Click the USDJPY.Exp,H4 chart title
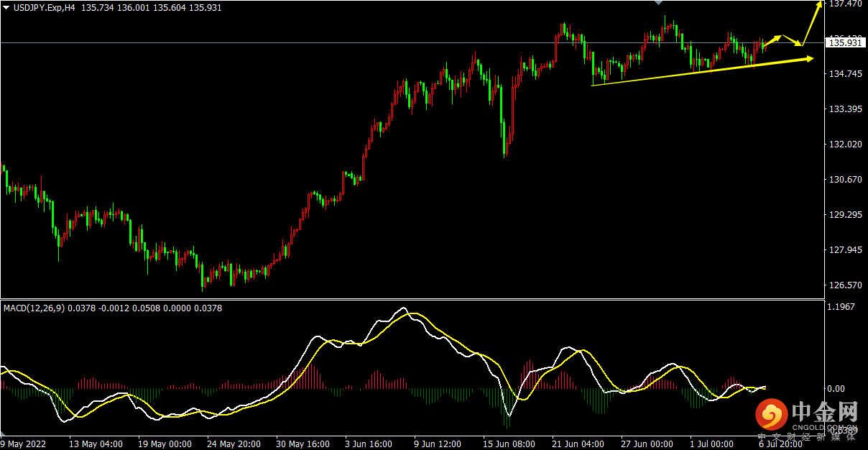 (x=45, y=7)
